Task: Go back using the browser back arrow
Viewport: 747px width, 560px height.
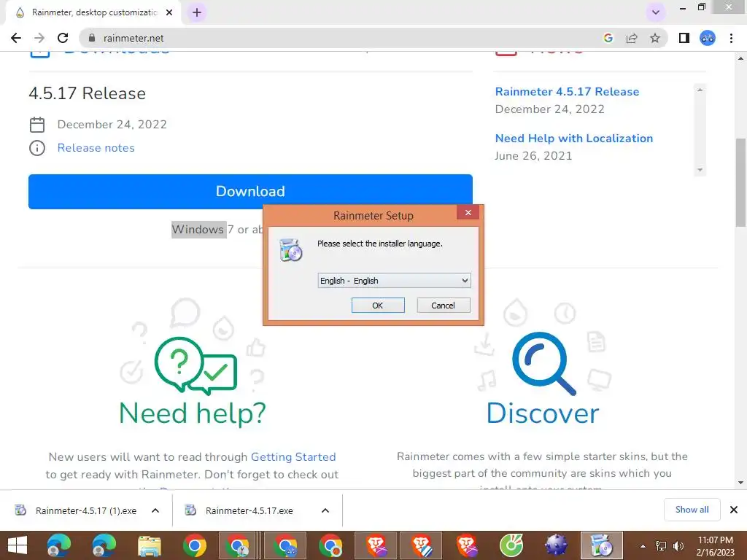Action: pos(16,38)
